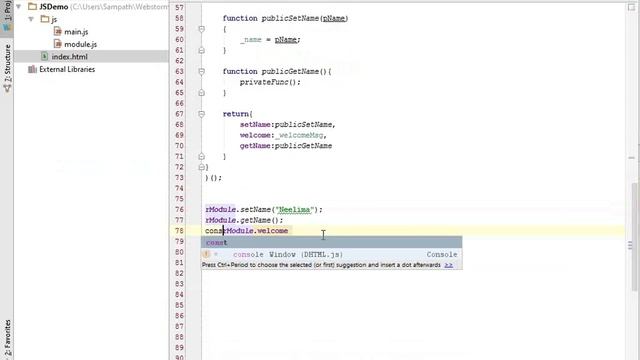Click line number 78 in gutter
The height and width of the screenshot is (360, 640).
179,231
